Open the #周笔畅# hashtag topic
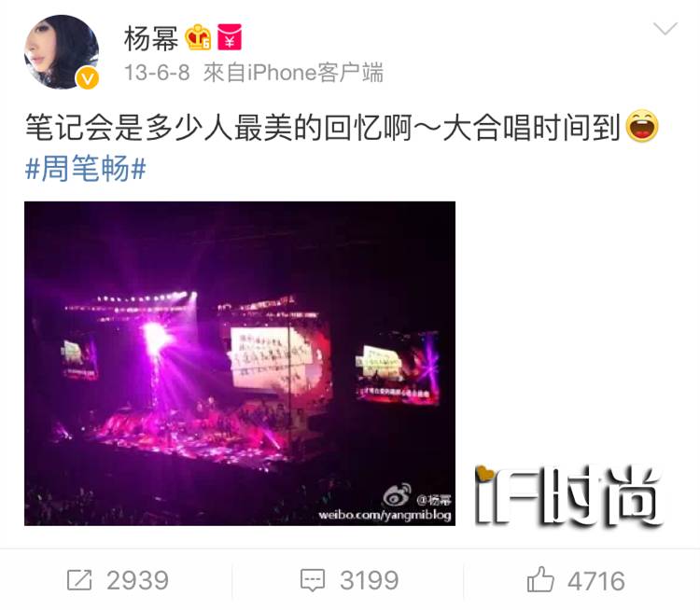This screenshot has width=700, height=610. [86, 169]
